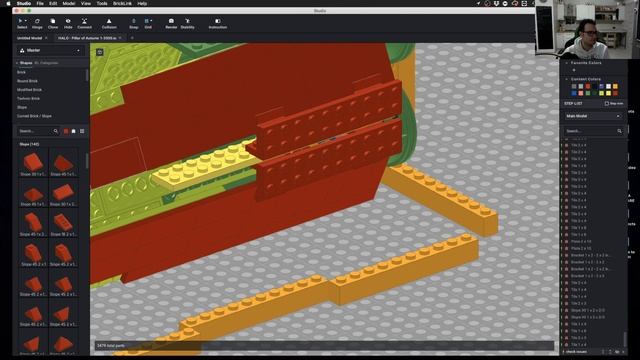This screenshot has height=360, width=640.
Task: Pick the red content color swatch
Action: point(588,87)
